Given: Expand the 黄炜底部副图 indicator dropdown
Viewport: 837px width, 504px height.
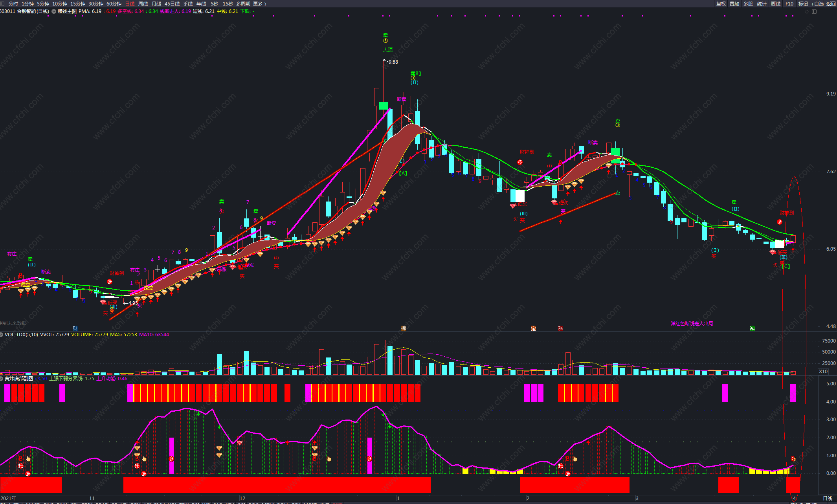Looking at the screenshot, I should coord(2,379).
